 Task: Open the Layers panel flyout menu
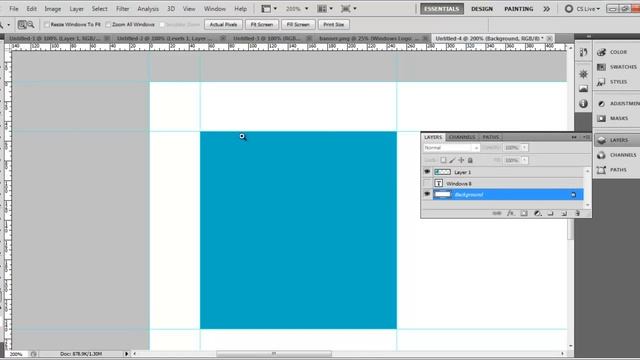[586, 137]
